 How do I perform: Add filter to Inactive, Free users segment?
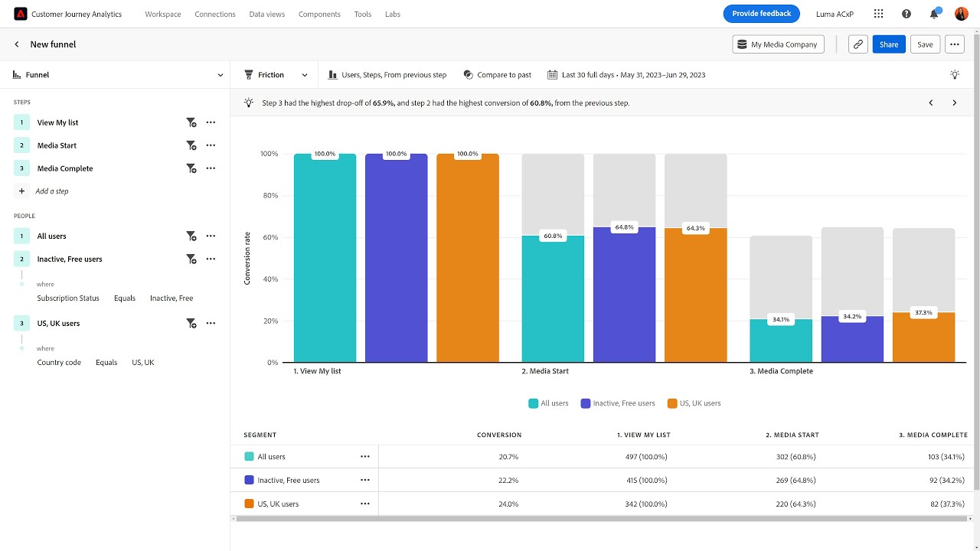pos(191,259)
